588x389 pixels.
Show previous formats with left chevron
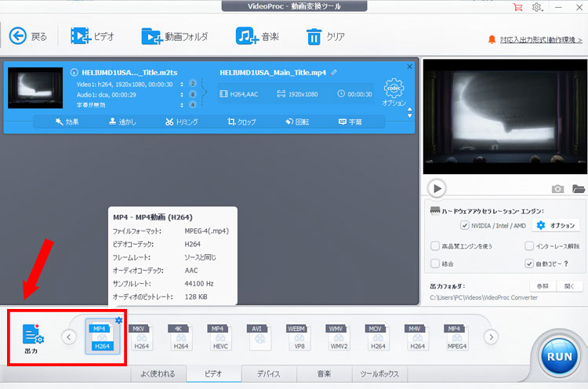click(69, 337)
